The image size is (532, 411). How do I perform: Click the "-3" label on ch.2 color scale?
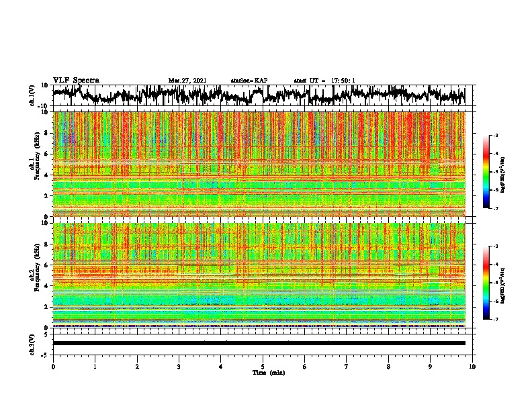tap(496, 246)
